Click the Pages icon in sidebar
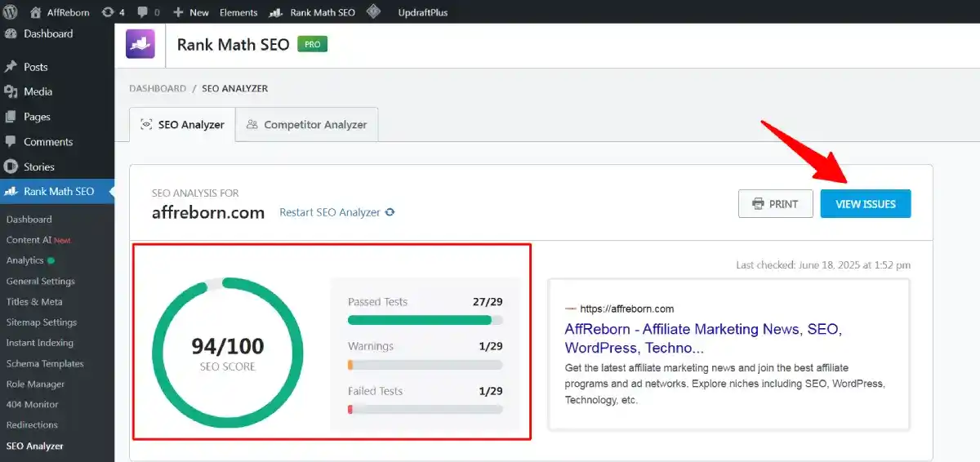This screenshot has width=980, height=462. [11, 117]
